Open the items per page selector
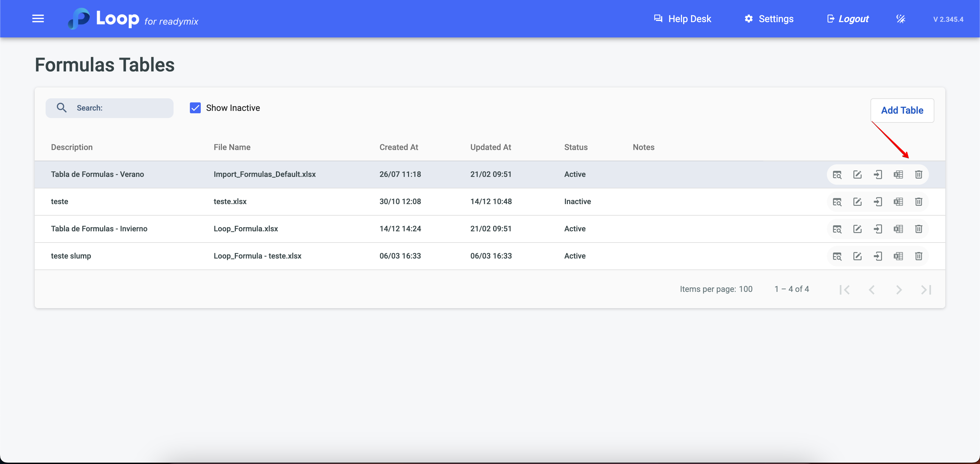The image size is (980, 464). pos(745,289)
